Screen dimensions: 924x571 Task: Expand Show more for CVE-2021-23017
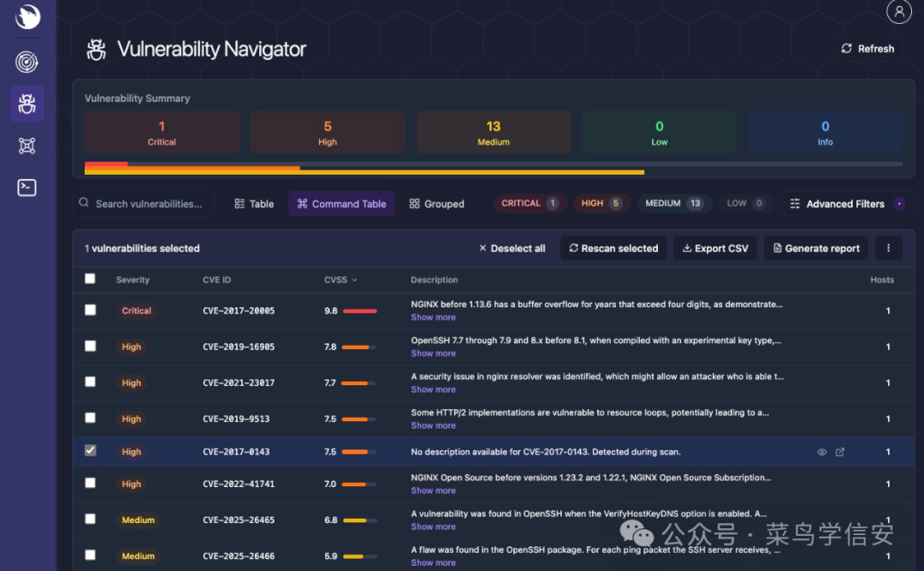click(x=433, y=390)
